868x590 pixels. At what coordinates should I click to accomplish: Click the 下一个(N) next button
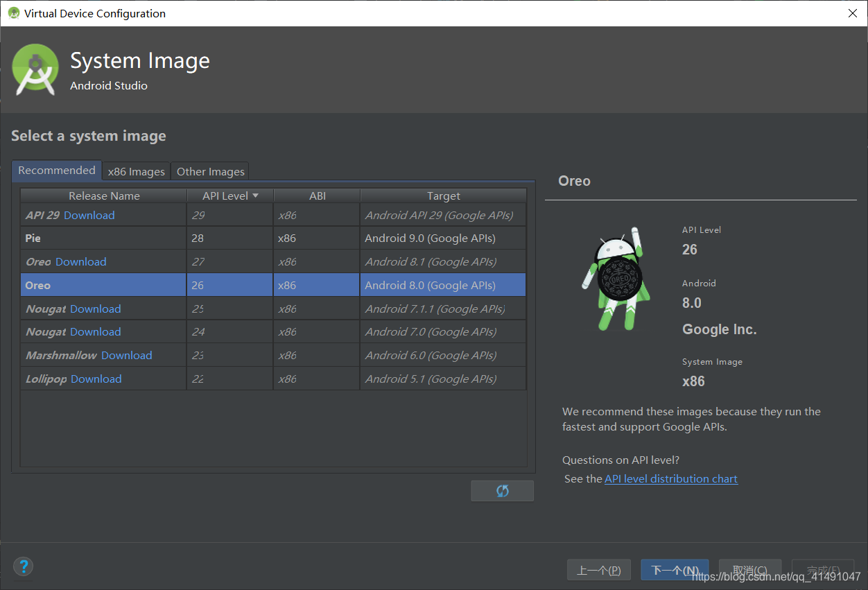(675, 571)
